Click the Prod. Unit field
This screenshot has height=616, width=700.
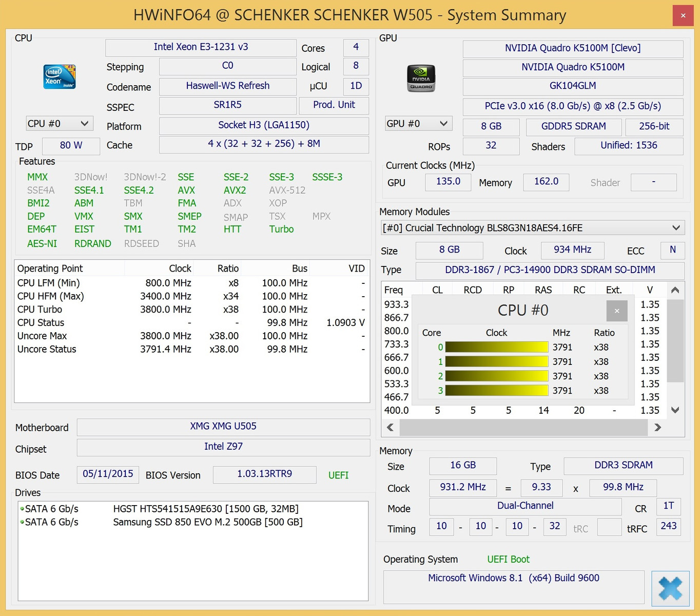334,105
